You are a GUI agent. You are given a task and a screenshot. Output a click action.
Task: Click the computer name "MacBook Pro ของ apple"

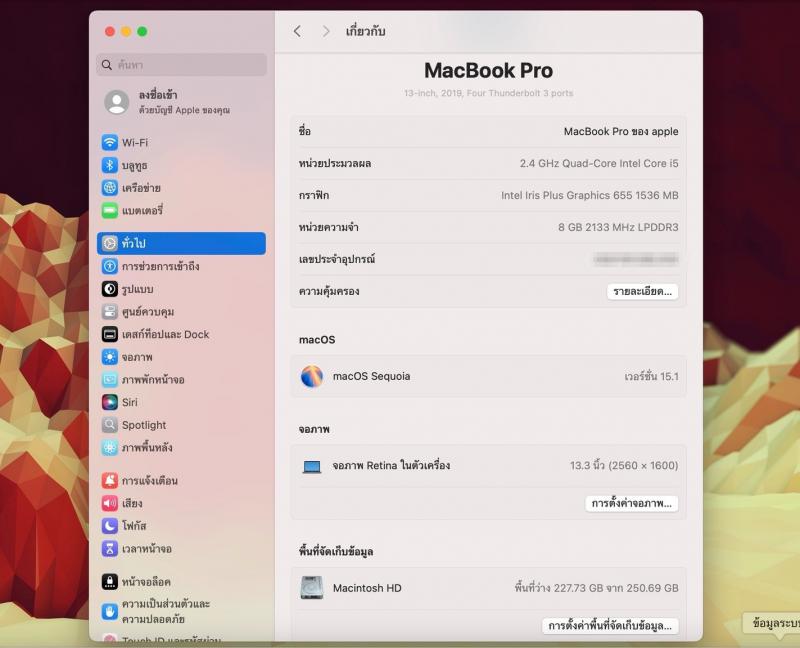(x=621, y=132)
